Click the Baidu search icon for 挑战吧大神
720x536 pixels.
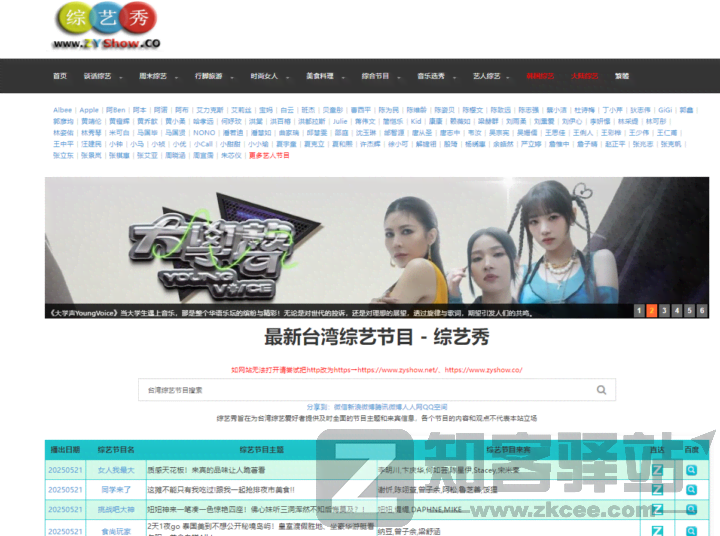(691, 509)
